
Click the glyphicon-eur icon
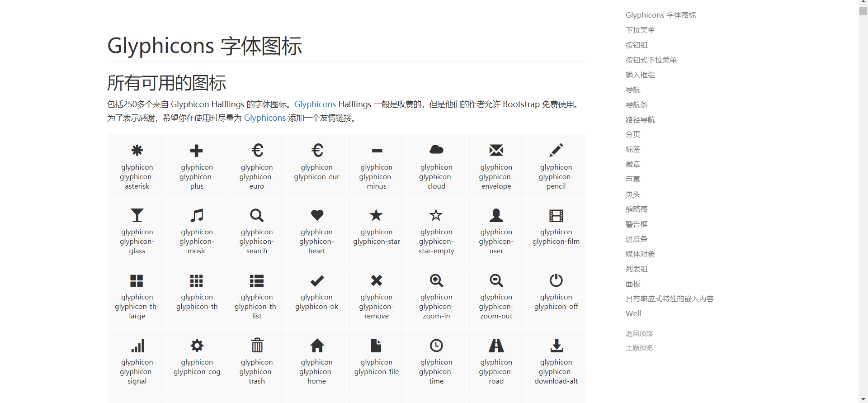[316, 150]
